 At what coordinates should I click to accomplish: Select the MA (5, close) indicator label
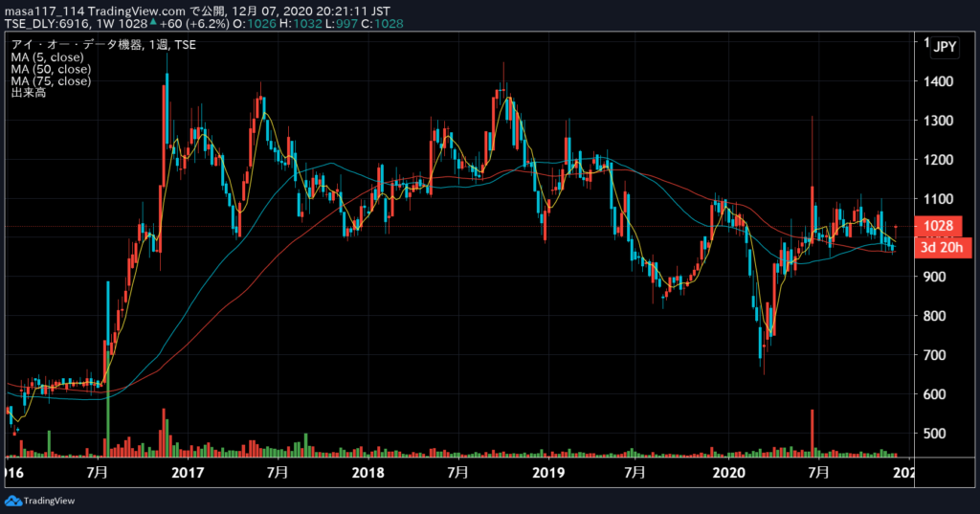(x=47, y=56)
